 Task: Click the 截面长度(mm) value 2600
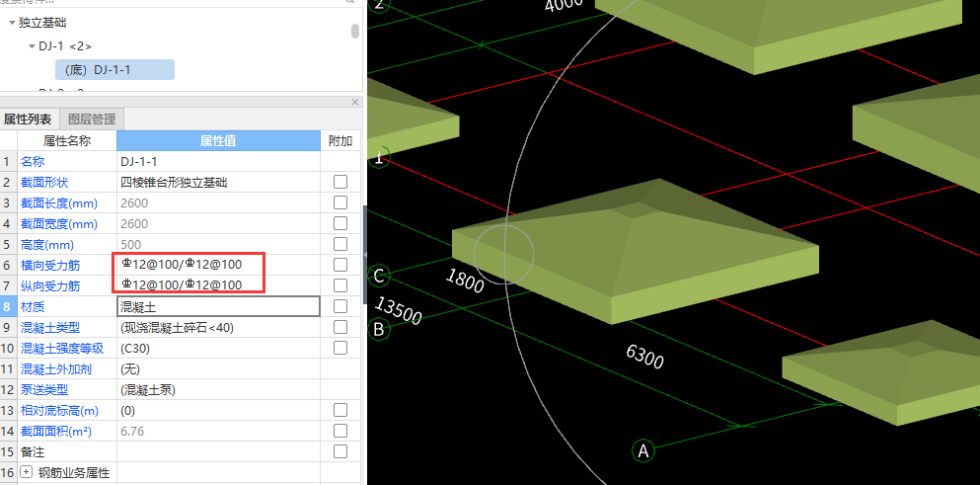(134, 202)
